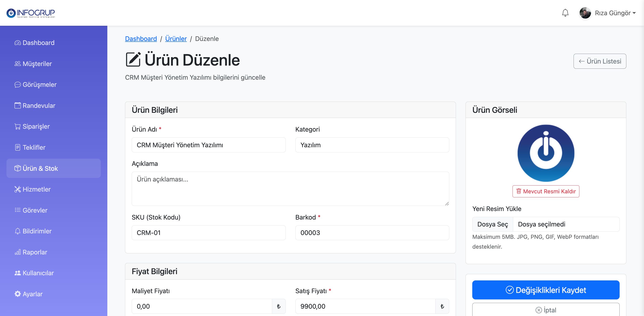Click the Mevcut Resmi Kaldır button

[x=546, y=191]
